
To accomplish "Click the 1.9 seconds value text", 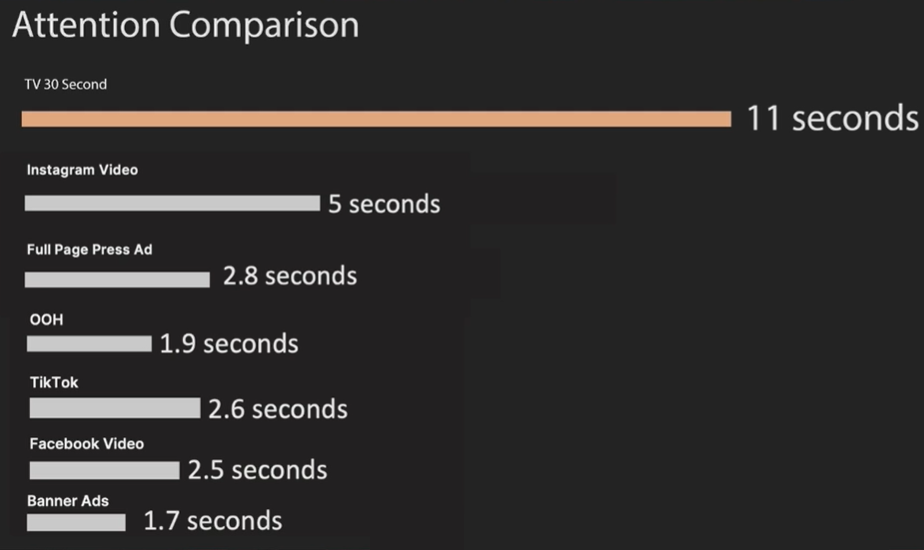I will tap(229, 344).
